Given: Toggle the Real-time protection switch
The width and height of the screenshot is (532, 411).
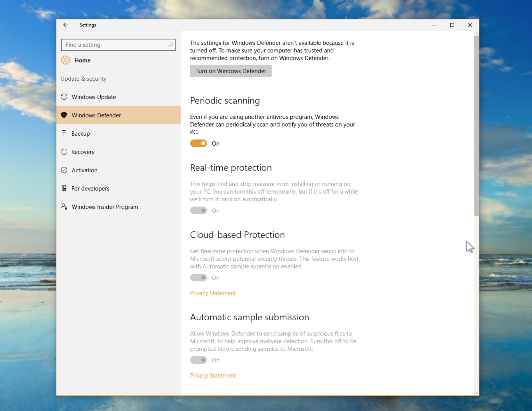Looking at the screenshot, I should (199, 211).
